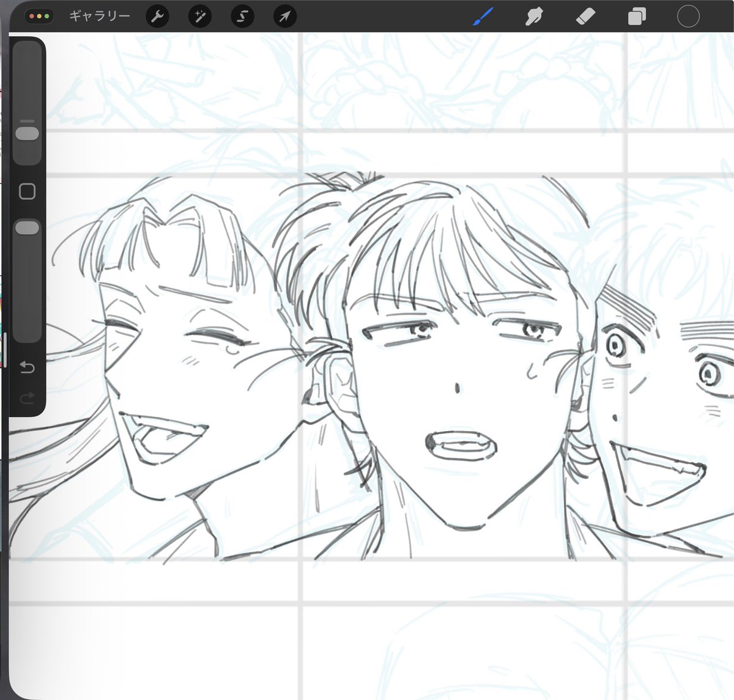734x700 pixels.
Task: Select the Brush tool
Action: (483, 17)
